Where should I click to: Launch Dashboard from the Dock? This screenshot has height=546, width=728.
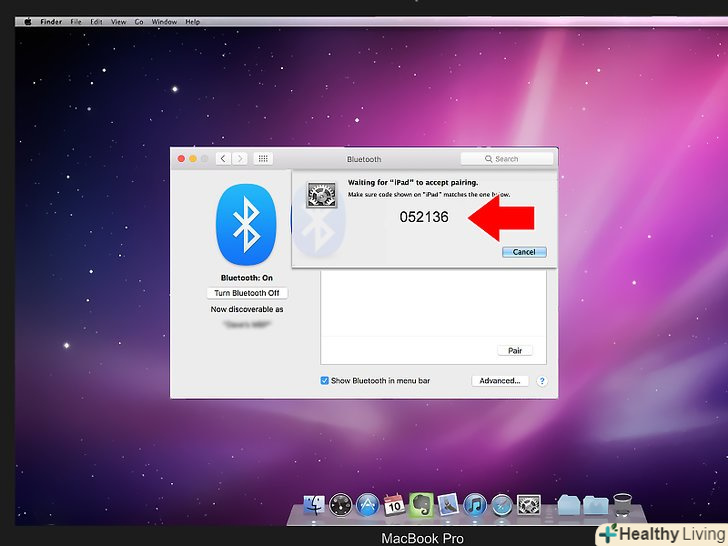pos(340,505)
